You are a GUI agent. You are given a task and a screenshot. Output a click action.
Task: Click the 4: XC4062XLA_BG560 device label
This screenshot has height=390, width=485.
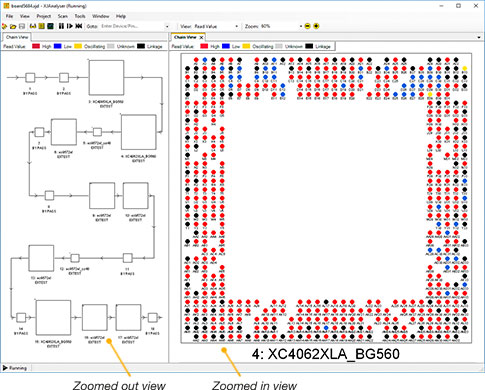coord(326,354)
